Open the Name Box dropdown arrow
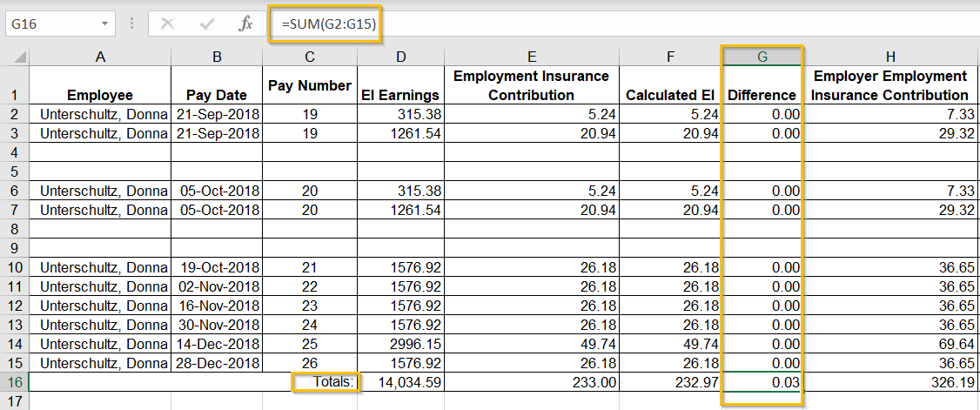980x410 pixels. (x=104, y=24)
